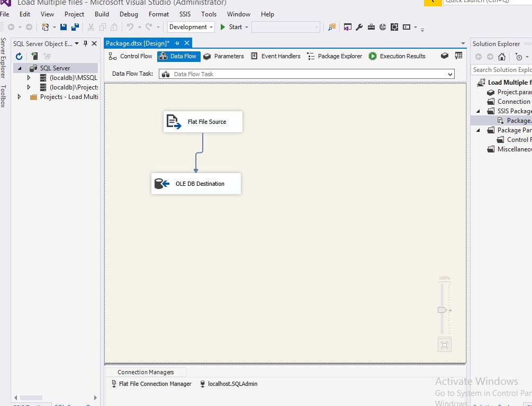Click Start to run the package
The width and height of the screenshot is (532, 406).
234,26
